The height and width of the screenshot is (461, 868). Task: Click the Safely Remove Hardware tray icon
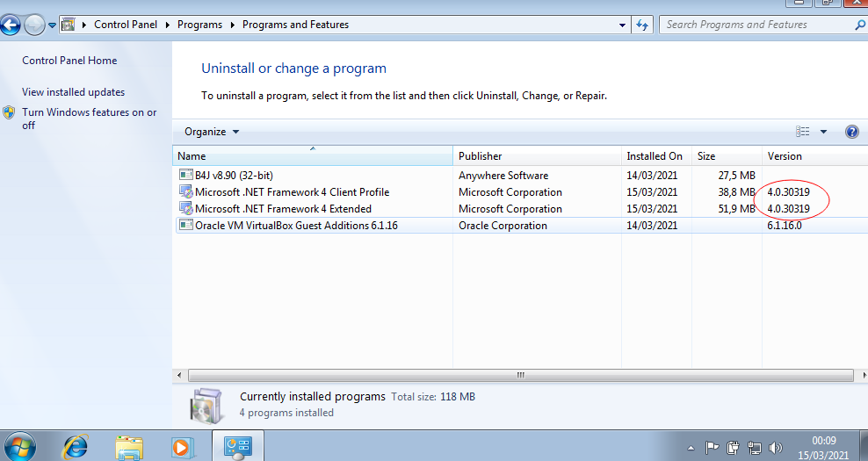[x=733, y=447]
